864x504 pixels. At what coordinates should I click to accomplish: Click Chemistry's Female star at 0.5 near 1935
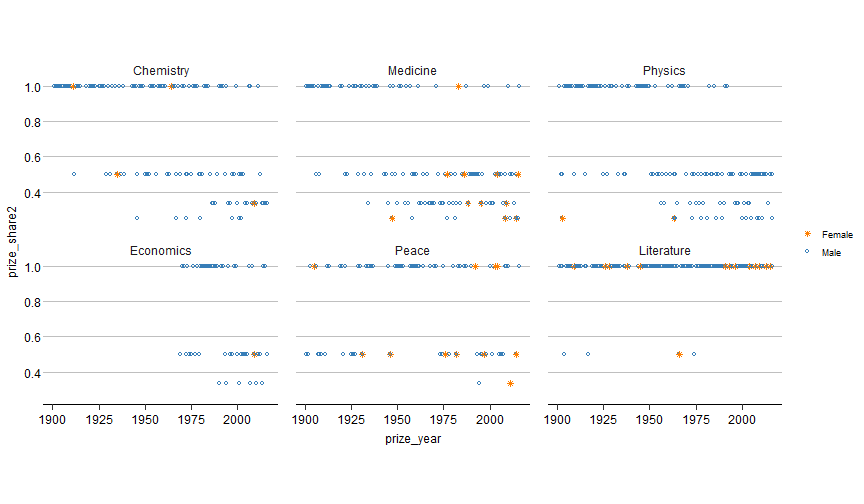117,174
